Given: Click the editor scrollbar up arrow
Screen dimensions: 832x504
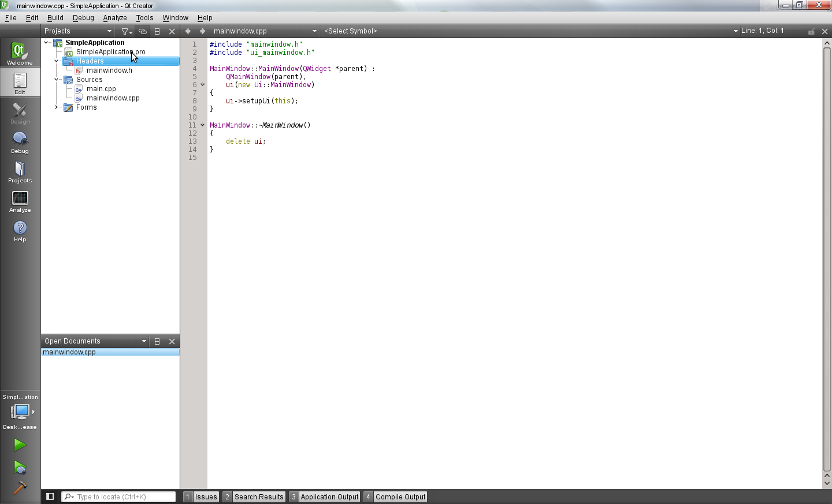Looking at the screenshot, I should pyautogui.click(x=827, y=43).
